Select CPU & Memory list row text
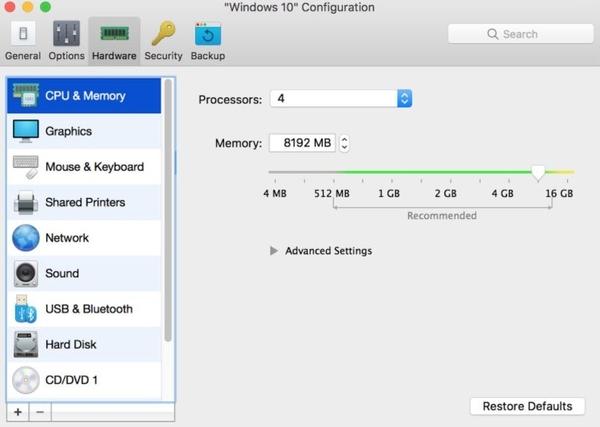This screenshot has height=427, width=600. click(85, 96)
